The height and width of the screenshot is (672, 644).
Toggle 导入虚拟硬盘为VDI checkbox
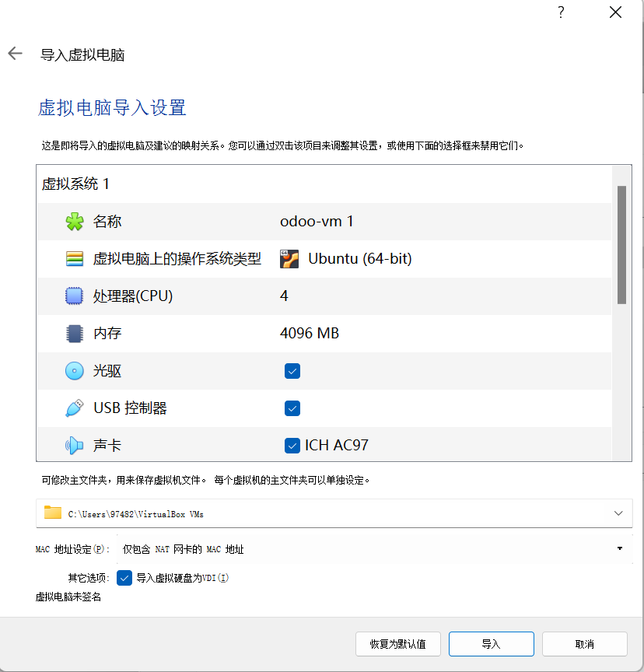coord(124,578)
